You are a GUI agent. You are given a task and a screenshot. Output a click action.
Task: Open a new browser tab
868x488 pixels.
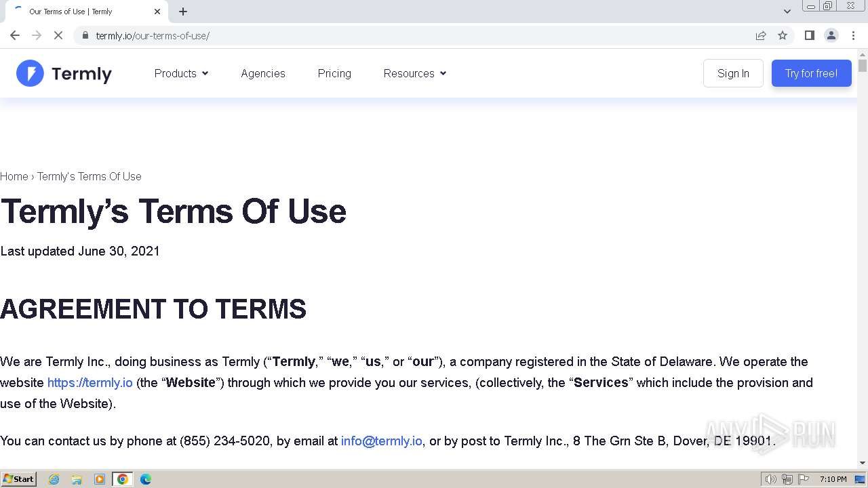tap(183, 12)
